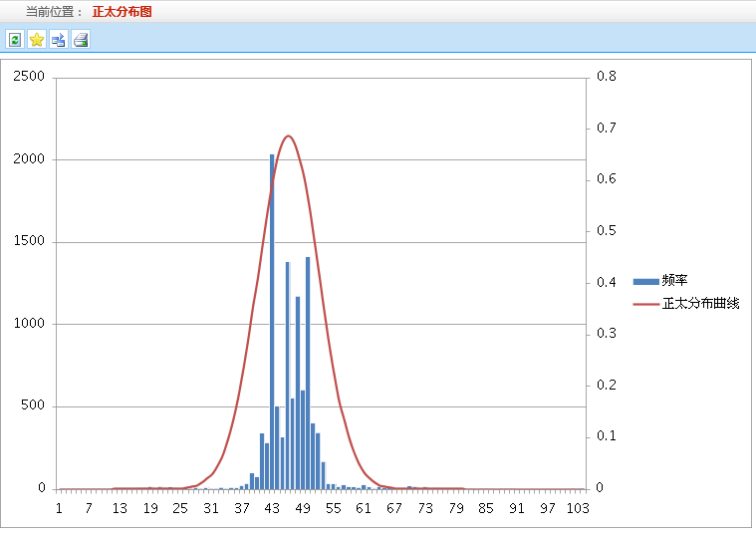Click the 正太分布图 breadcrumb title
This screenshot has width=756, height=534.
pyautogui.click(x=122, y=12)
